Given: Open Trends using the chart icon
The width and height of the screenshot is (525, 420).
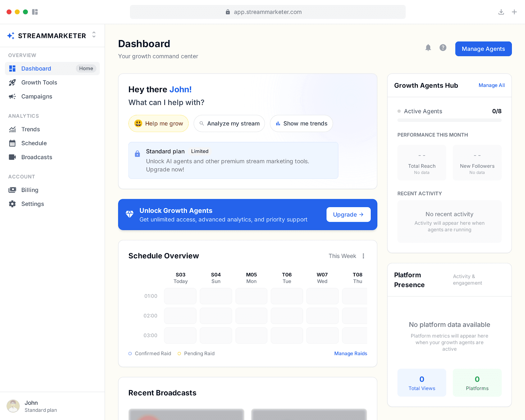Looking at the screenshot, I should click(12, 129).
